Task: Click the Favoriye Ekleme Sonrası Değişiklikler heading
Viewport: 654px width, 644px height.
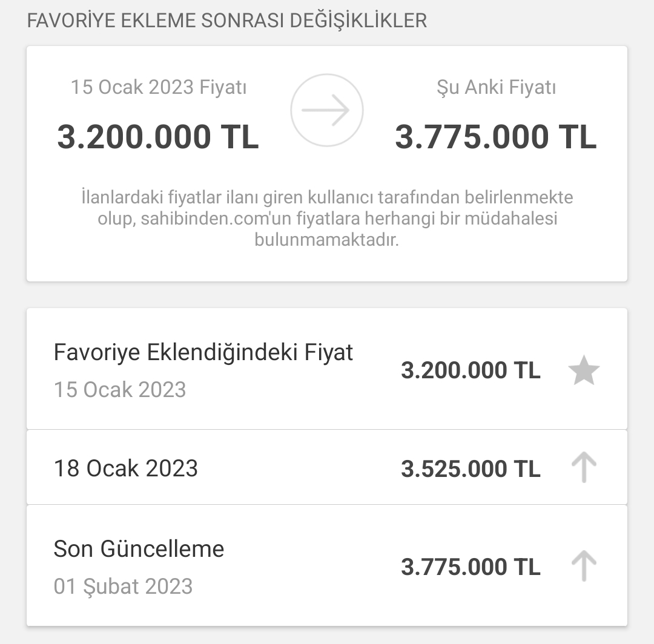Action: [227, 21]
